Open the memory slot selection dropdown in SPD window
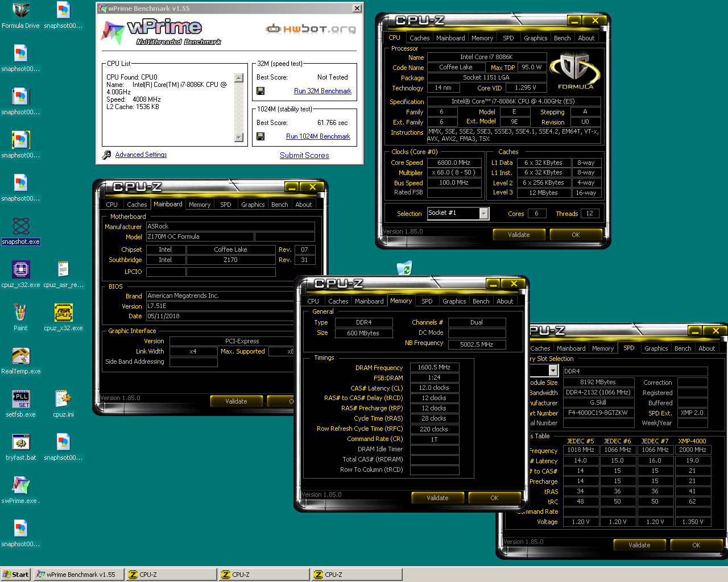Screen dimensions: 728x582 tap(553, 371)
